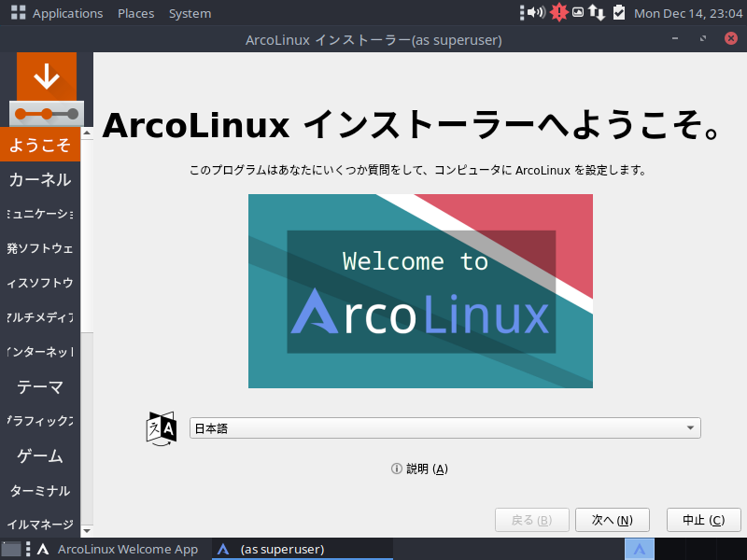
Task: Select the カーネル sidebar step
Action: 40,179
